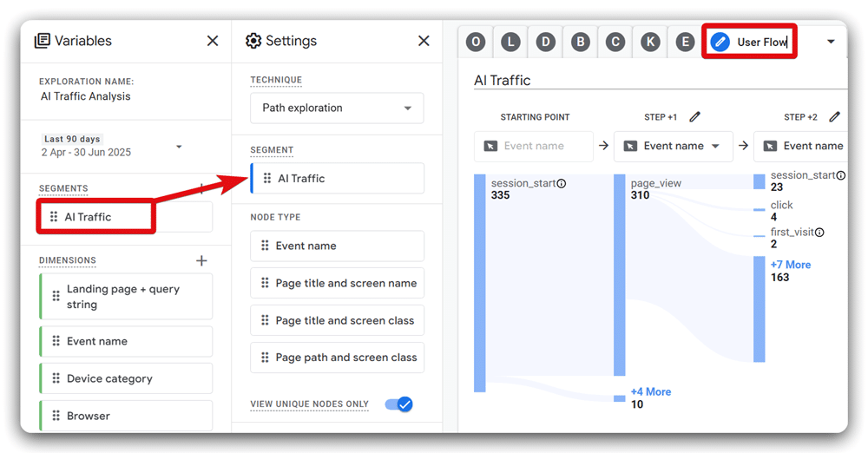This screenshot has height=453, width=868.
Task: Click info icon next to first_visit
Action: point(819,233)
